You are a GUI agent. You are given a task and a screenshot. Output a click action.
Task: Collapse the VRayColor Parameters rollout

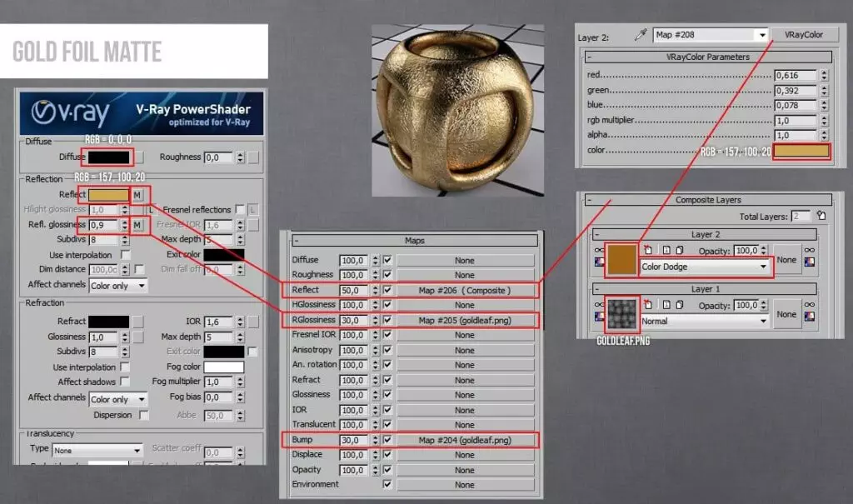coord(588,57)
